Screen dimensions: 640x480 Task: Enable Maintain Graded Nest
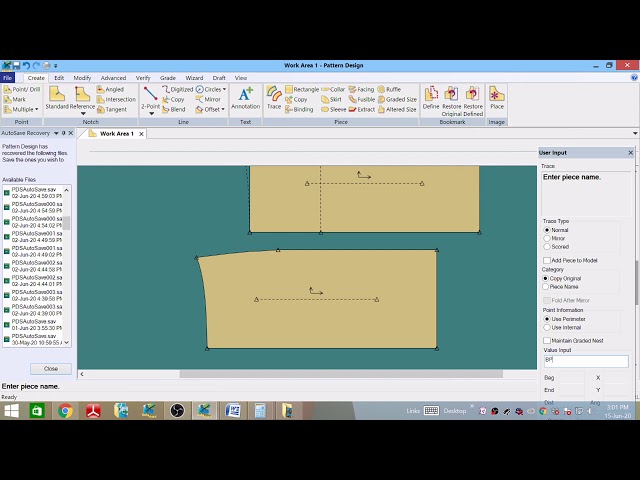pyautogui.click(x=547, y=340)
